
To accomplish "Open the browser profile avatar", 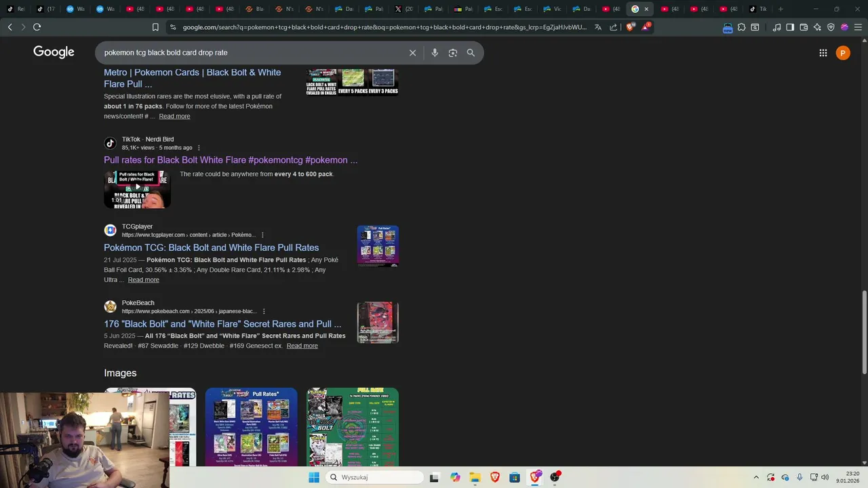I will pos(844,27).
